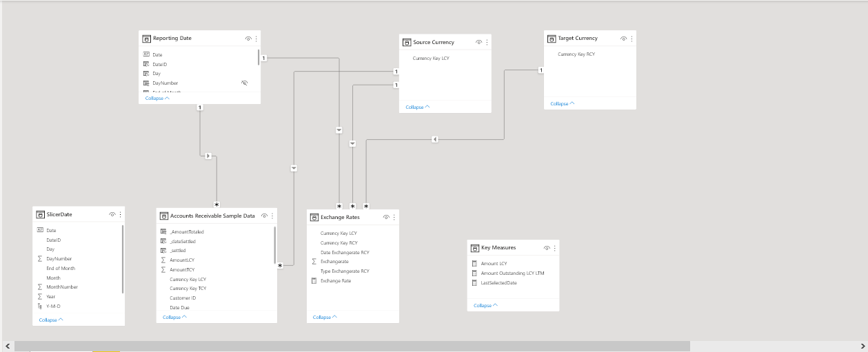This screenshot has height=352, width=868.
Task: Collapse the SlicerDate table
Action: click(51, 320)
